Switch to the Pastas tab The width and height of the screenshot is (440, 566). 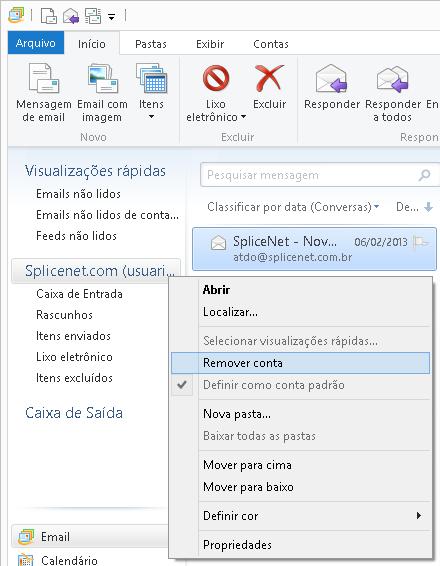pos(151,44)
